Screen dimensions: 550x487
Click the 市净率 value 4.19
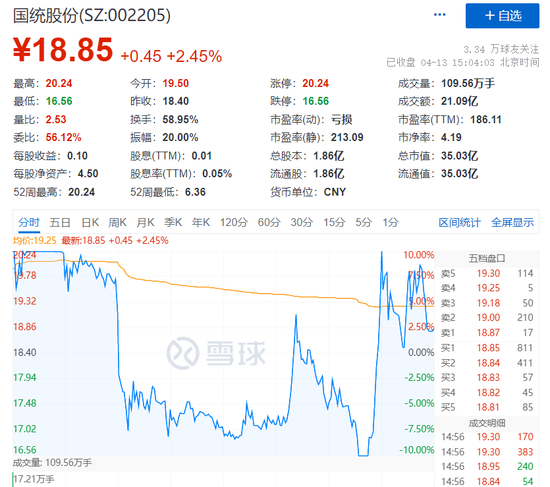(451, 138)
